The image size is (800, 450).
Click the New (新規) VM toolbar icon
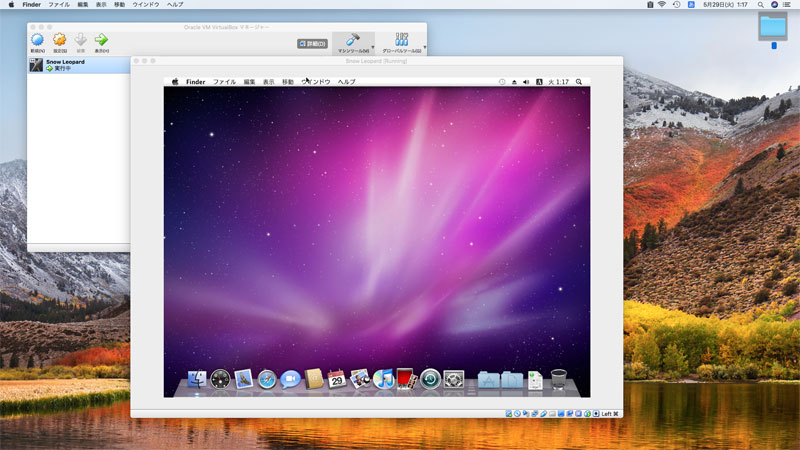[x=37, y=41]
